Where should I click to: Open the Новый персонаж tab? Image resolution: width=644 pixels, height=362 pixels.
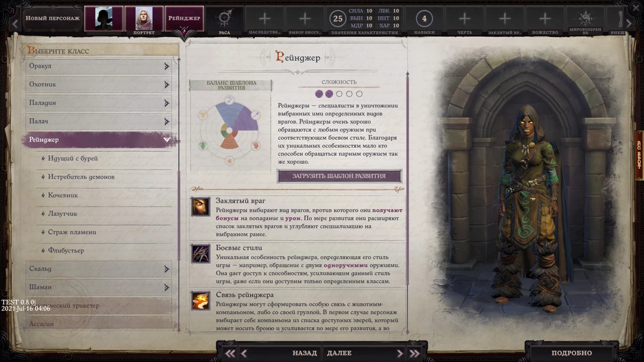(53, 18)
